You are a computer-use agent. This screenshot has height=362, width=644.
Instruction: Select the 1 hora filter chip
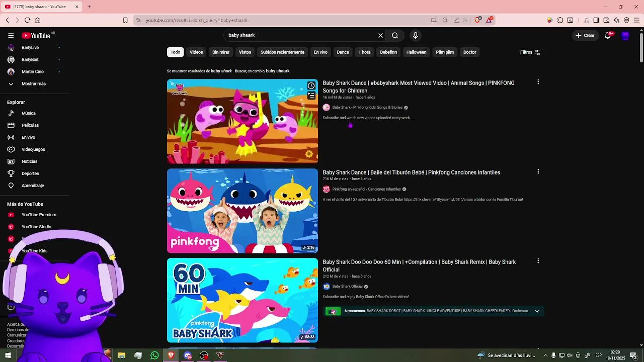pos(364,52)
